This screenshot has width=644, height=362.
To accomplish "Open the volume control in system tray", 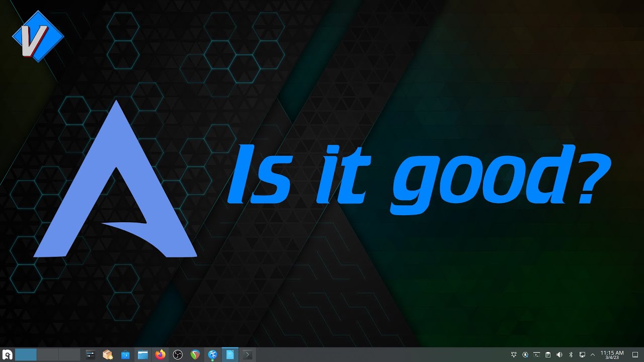I will click(559, 355).
